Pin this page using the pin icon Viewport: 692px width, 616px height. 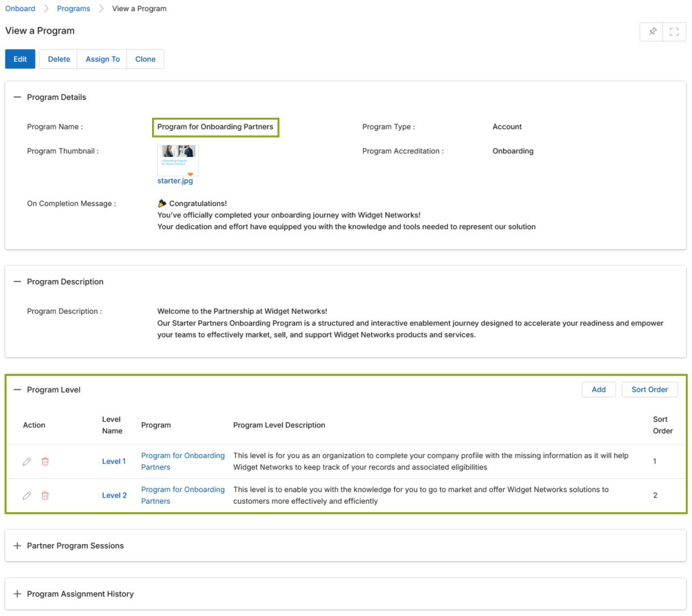coord(652,32)
